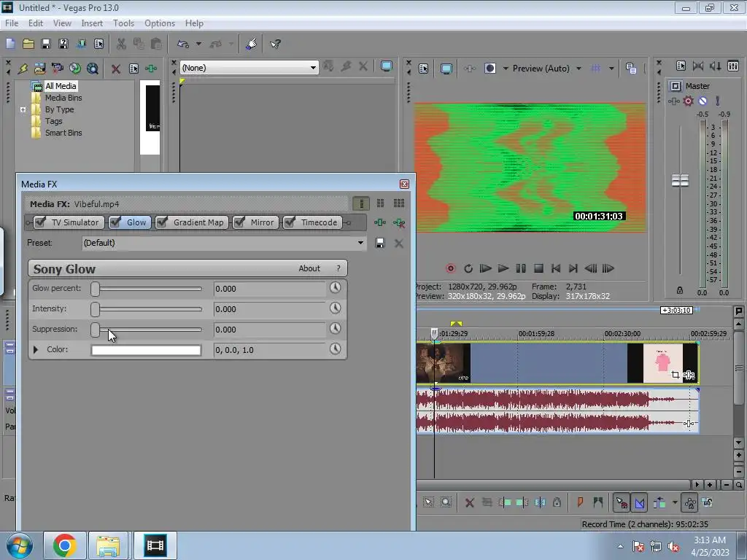Screen dimensions: 747x560
Task: Animate Suppression with its clock icon
Action: 336,329
